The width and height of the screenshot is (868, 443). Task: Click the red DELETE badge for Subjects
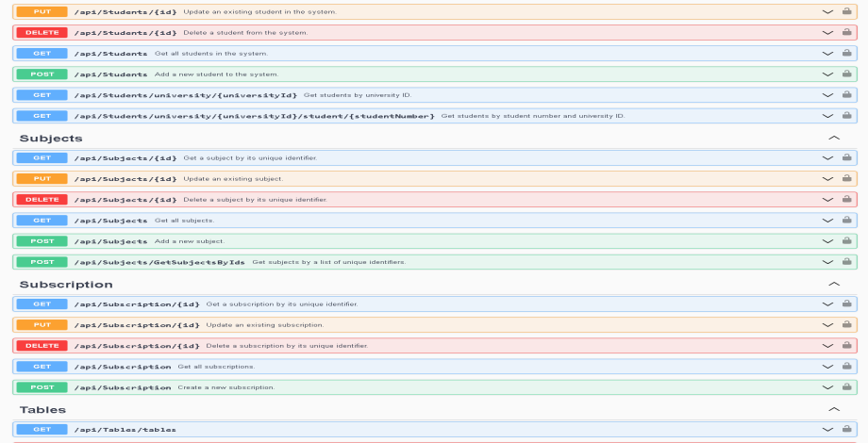[42, 200]
